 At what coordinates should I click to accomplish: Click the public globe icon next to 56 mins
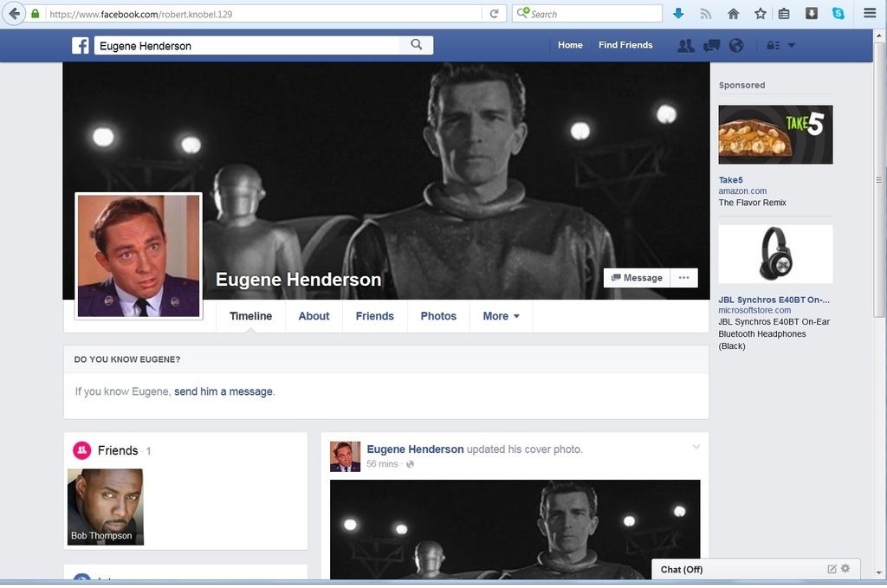coord(410,464)
